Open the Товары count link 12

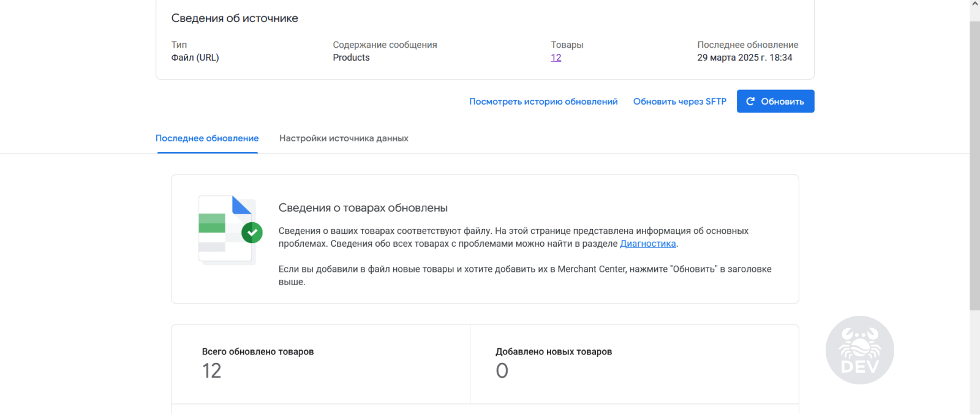[556, 58]
